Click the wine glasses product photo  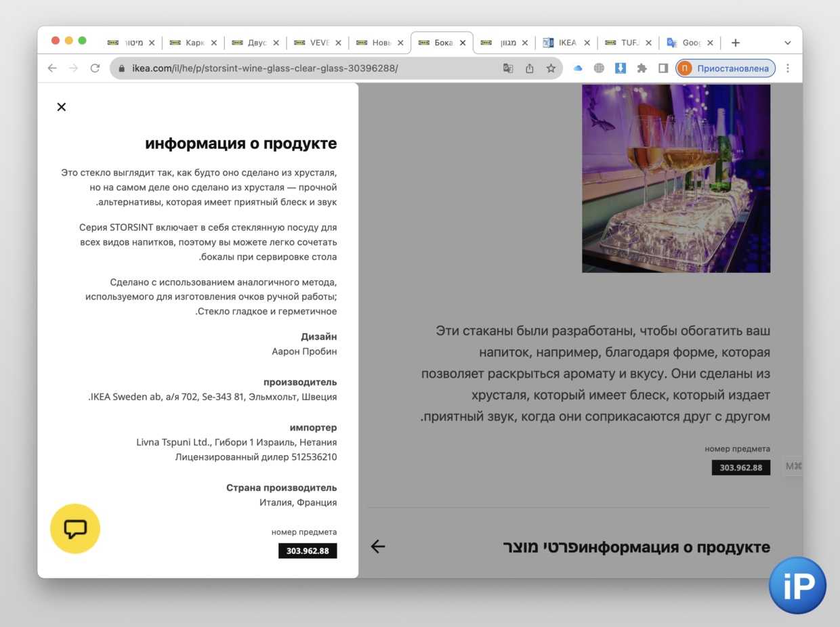(x=676, y=178)
